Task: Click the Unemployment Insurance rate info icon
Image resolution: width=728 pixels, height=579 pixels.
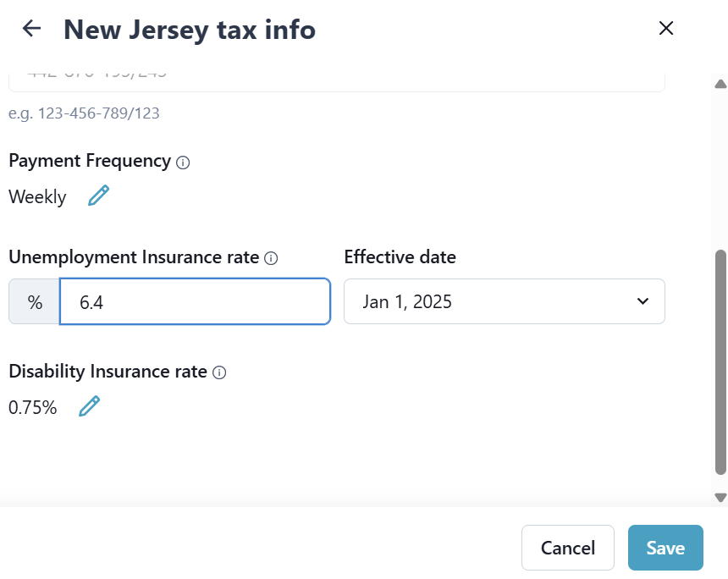Action: coord(271,258)
